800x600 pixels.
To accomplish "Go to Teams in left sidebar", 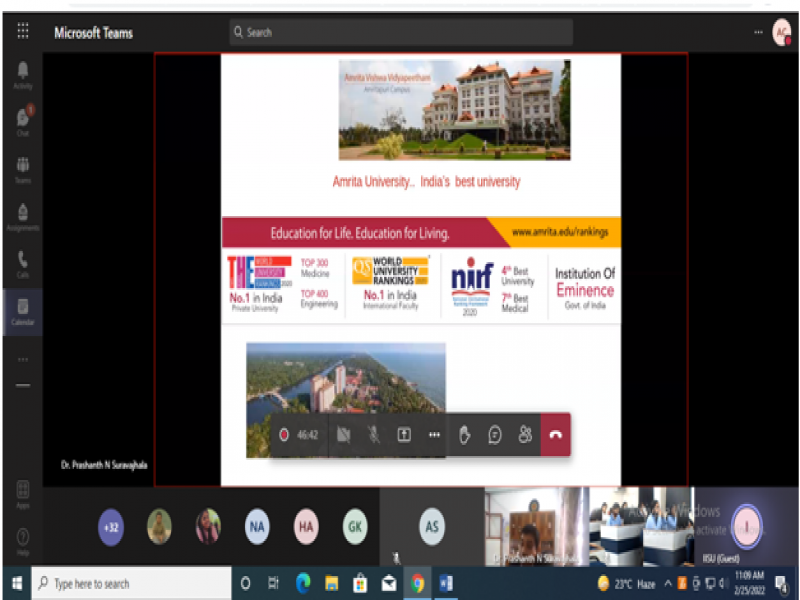I will click(x=22, y=168).
